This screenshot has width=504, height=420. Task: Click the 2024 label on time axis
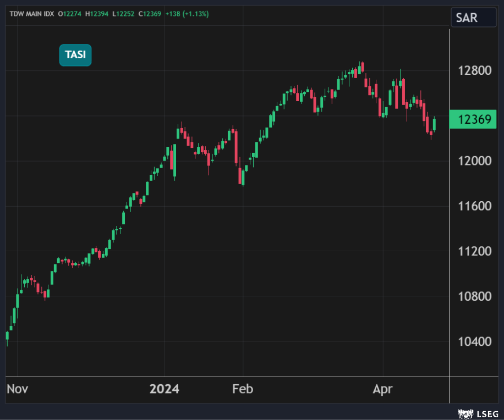[x=165, y=389]
